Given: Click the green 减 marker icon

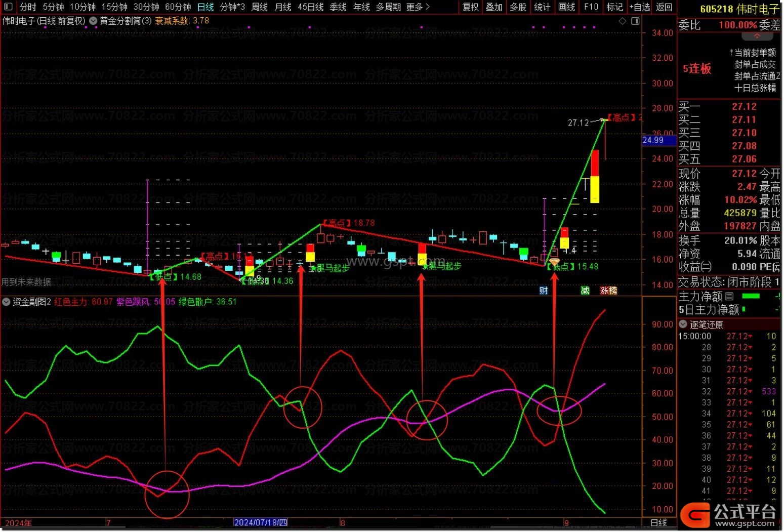Looking at the screenshot, I should [x=585, y=291].
